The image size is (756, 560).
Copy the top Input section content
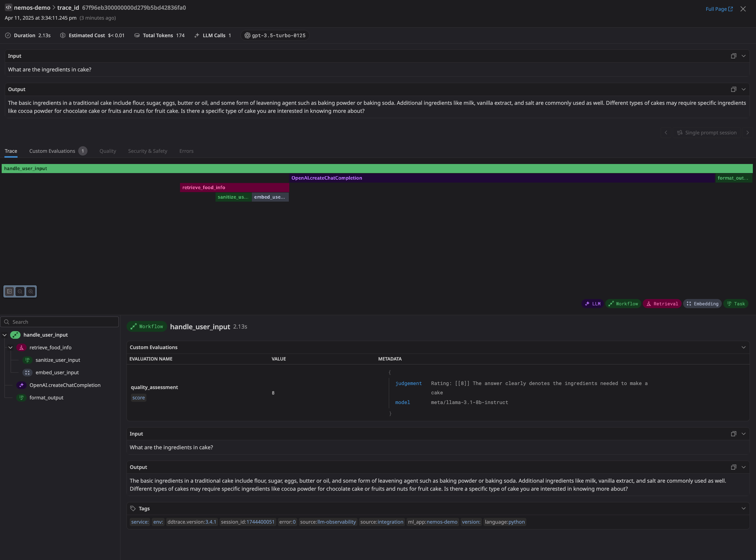pos(733,56)
